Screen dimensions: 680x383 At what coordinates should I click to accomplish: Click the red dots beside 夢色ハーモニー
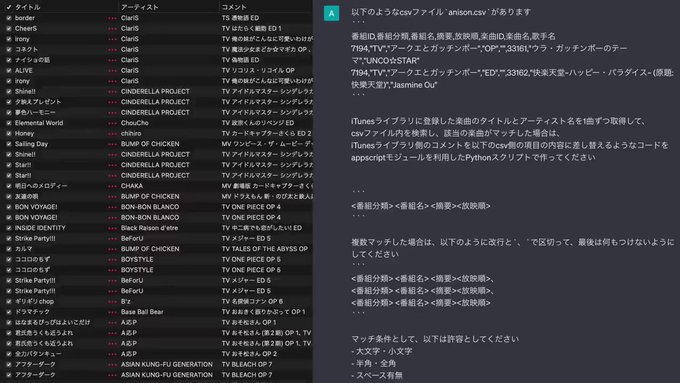[112, 113]
